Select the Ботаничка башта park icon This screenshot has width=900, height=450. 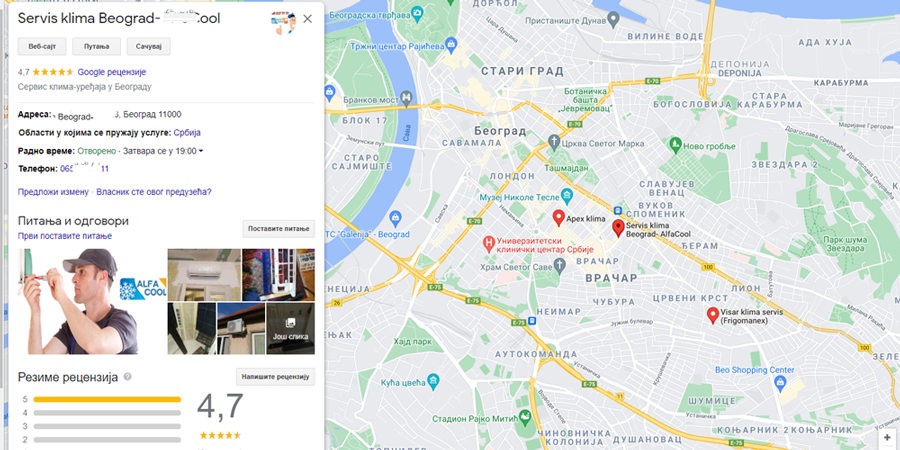click(x=565, y=91)
